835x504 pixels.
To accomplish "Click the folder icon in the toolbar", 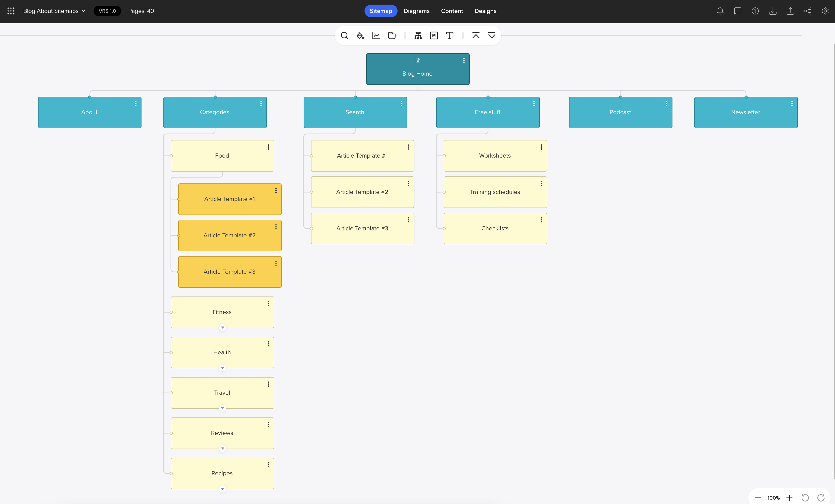I will click(x=392, y=35).
